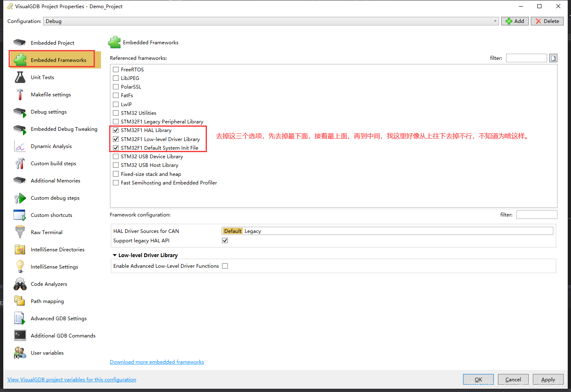Select the Default option for CAN sources

pyautogui.click(x=233, y=231)
